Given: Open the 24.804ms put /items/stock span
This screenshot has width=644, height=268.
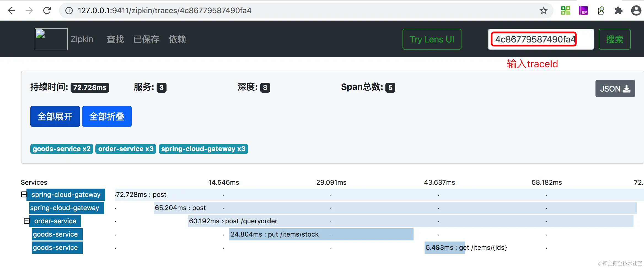Looking at the screenshot, I should point(321,234).
